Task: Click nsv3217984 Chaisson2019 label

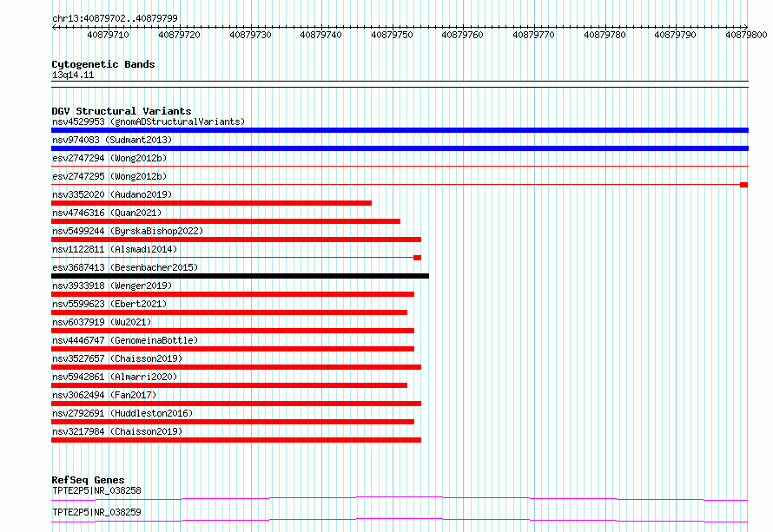Action: [117, 431]
